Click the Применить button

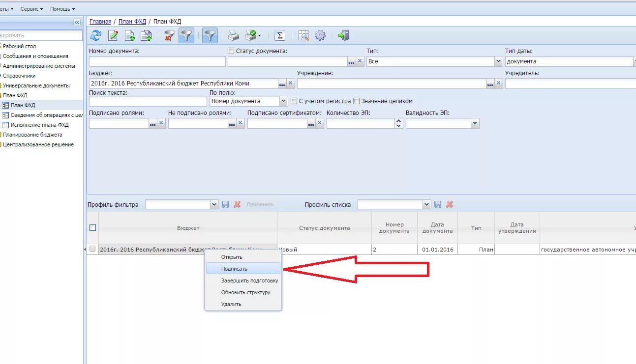[x=260, y=204]
